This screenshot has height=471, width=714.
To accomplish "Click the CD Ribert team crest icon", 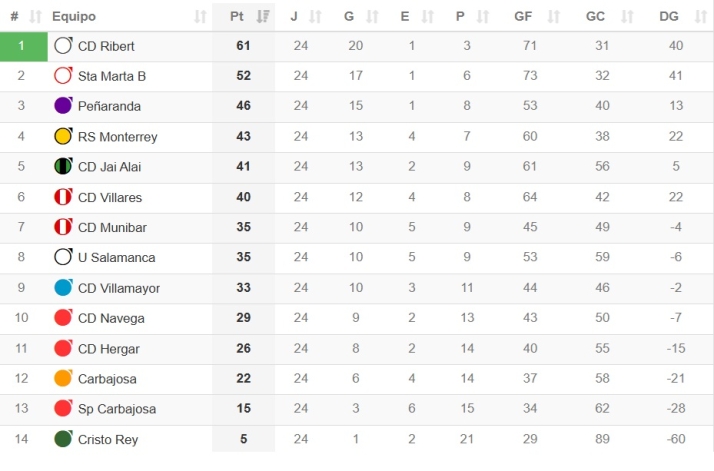I will (63, 46).
